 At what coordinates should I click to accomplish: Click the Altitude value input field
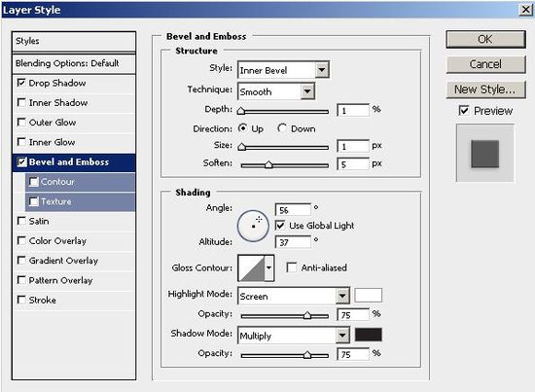[x=293, y=242]
